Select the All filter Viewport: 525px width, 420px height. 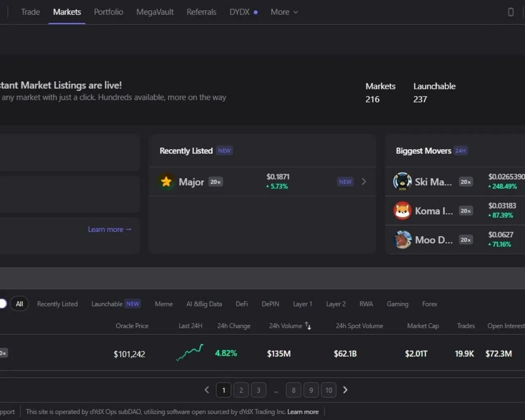[x=19, y=304]
